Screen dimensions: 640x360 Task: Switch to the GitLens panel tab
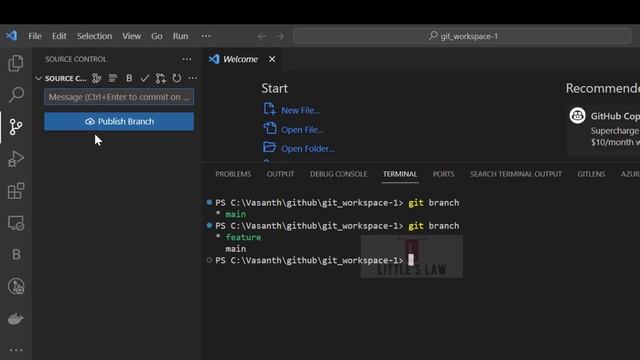(591, 174)
